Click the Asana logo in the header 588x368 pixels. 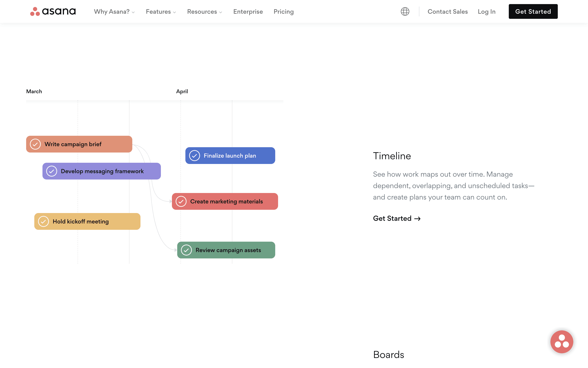(x=53, y=11)
